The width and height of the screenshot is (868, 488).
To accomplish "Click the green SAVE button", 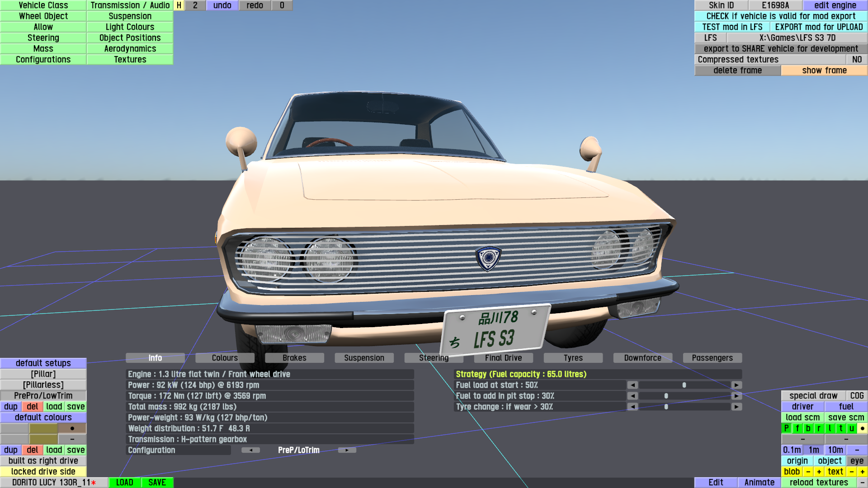I will point(157,483).
